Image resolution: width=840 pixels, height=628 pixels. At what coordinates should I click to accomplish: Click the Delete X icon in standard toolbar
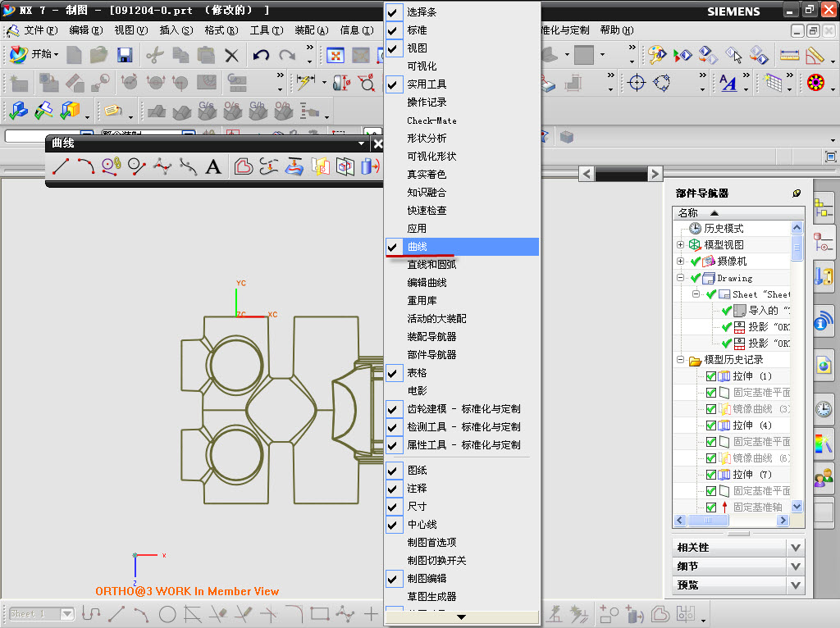[x=231, y=55]
